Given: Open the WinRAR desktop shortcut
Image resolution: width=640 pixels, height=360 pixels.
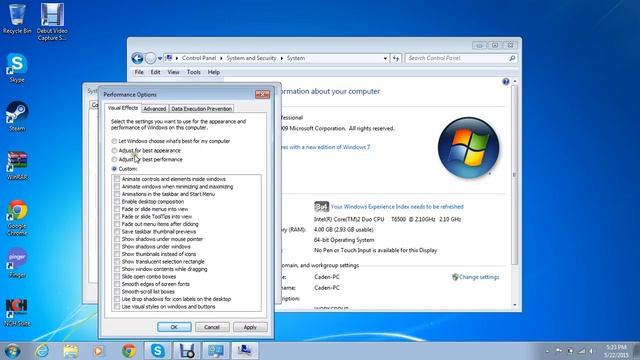Looking at the screenshot, I should coord(17,165).
